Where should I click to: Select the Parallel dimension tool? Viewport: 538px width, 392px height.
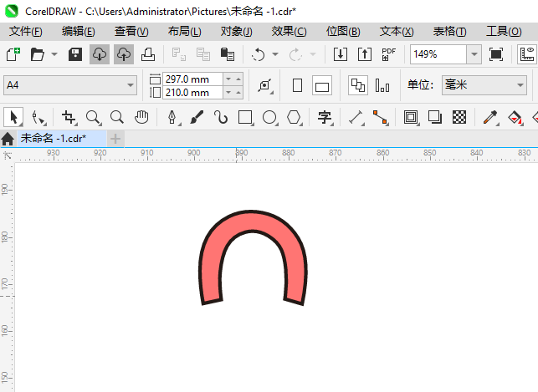pyautogui.click(x=356, y=117)
